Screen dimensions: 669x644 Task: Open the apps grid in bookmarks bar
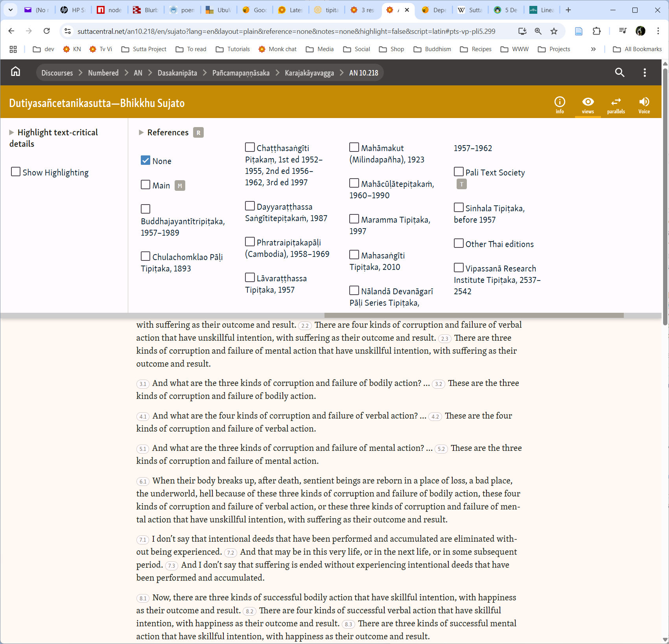click(x=13, y=49)
